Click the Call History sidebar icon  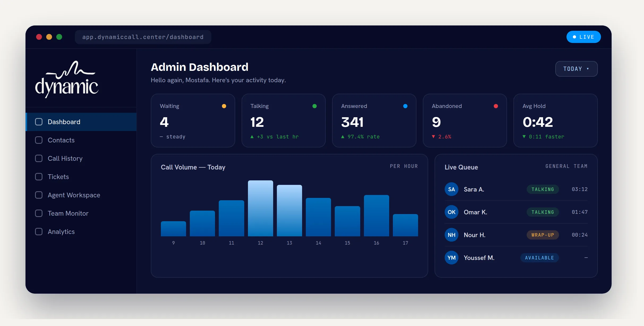39,158
